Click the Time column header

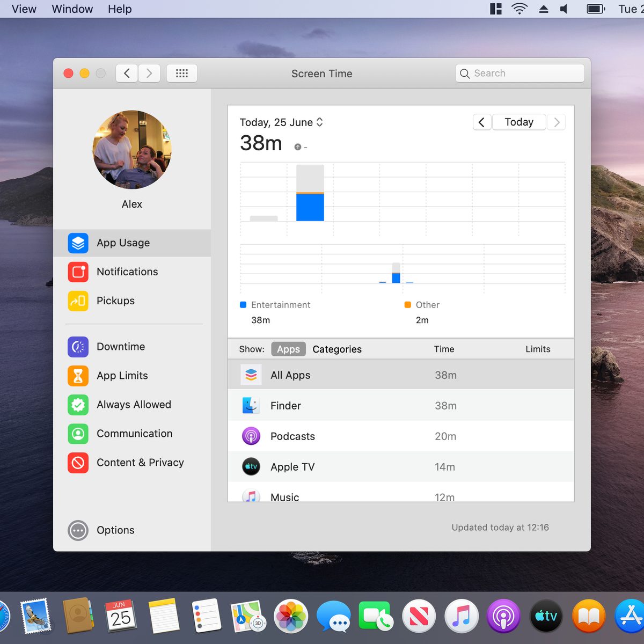444,349
